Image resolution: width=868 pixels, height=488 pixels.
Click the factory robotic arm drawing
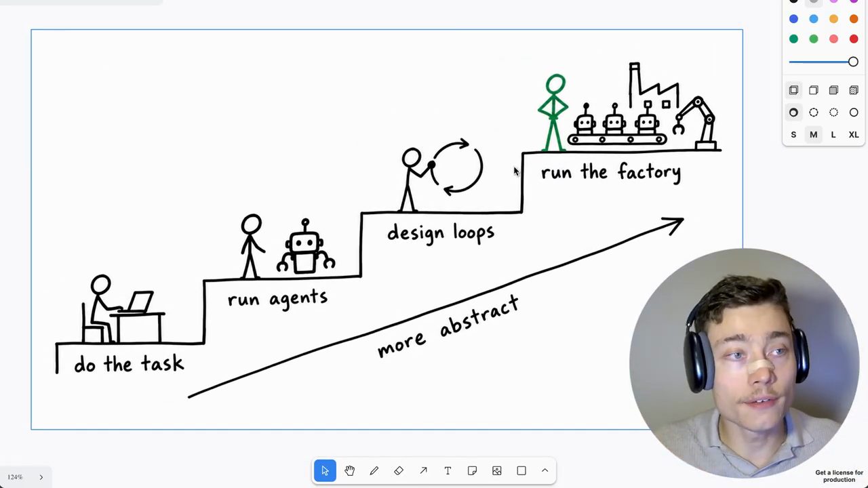(695, 123)
